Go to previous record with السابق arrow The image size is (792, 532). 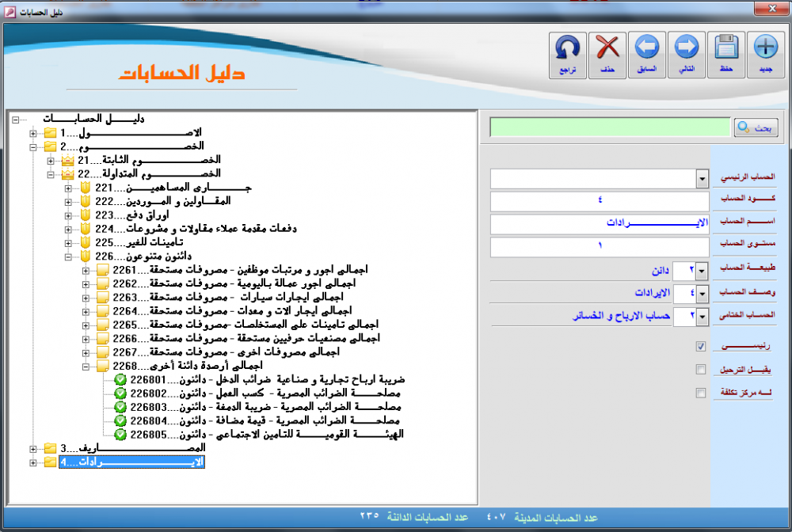tap(647, 55)
